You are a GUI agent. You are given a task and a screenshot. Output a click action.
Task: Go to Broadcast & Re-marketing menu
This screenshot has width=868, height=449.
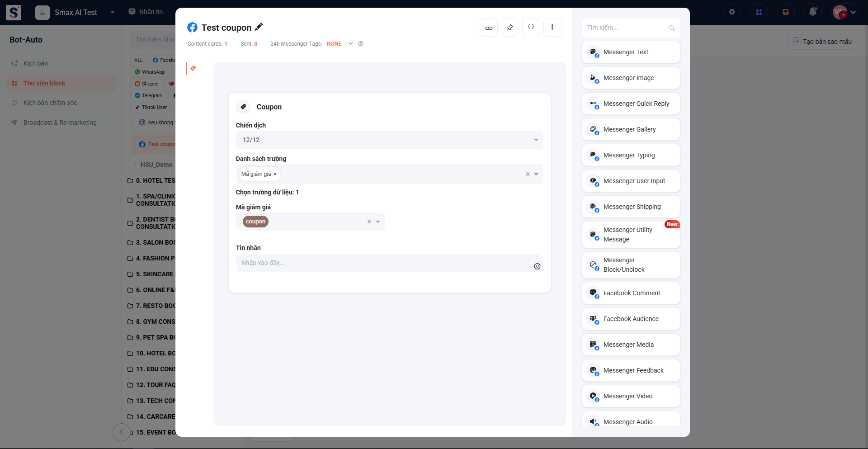60,123
